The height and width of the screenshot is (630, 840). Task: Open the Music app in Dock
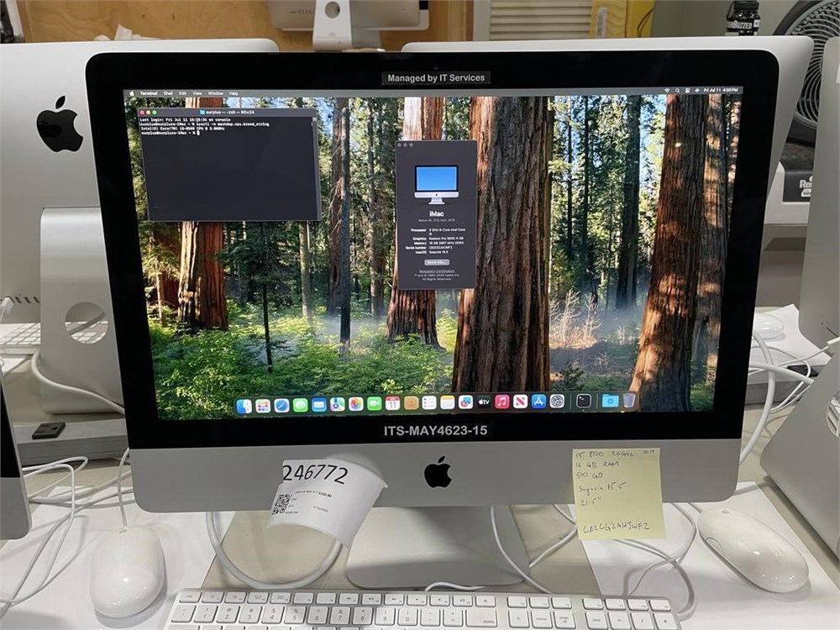pyautogui.click(x=502, y=402)
